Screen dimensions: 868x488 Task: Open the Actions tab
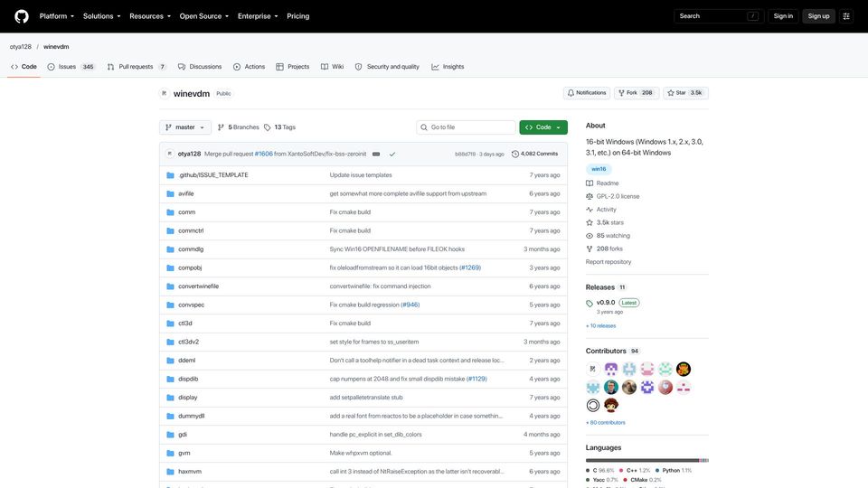pos(250,66)
